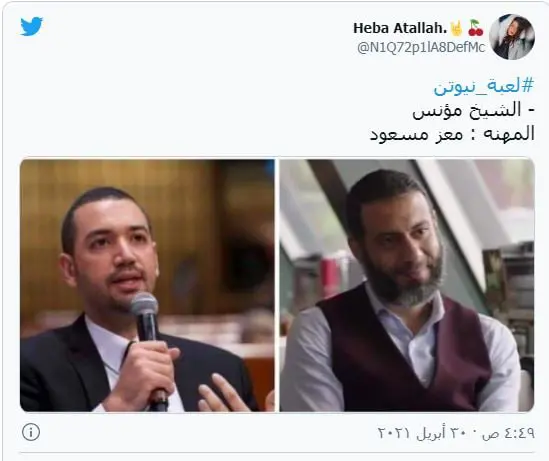Open the @N1Q72p1lA8DefMc handle link

click(421, 47)
